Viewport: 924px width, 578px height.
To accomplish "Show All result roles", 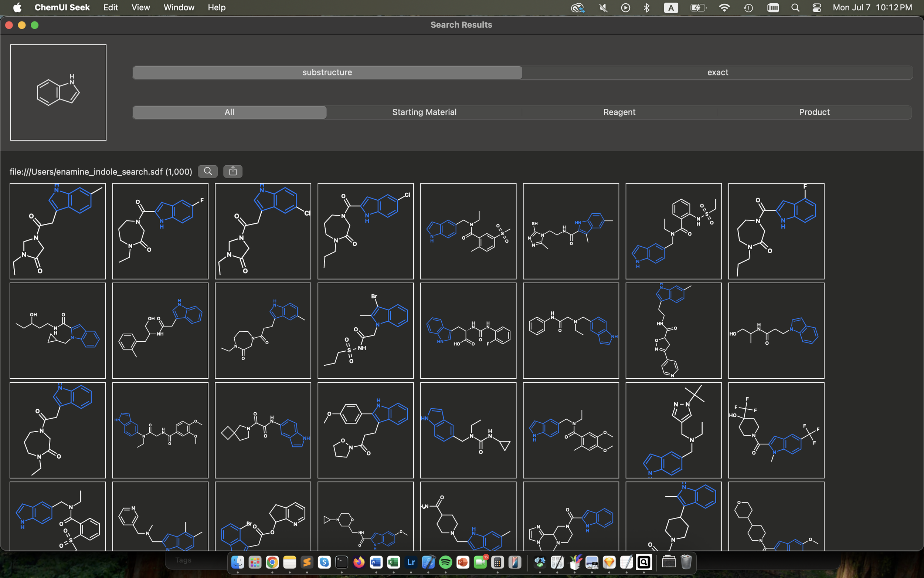I will (229, 112).
